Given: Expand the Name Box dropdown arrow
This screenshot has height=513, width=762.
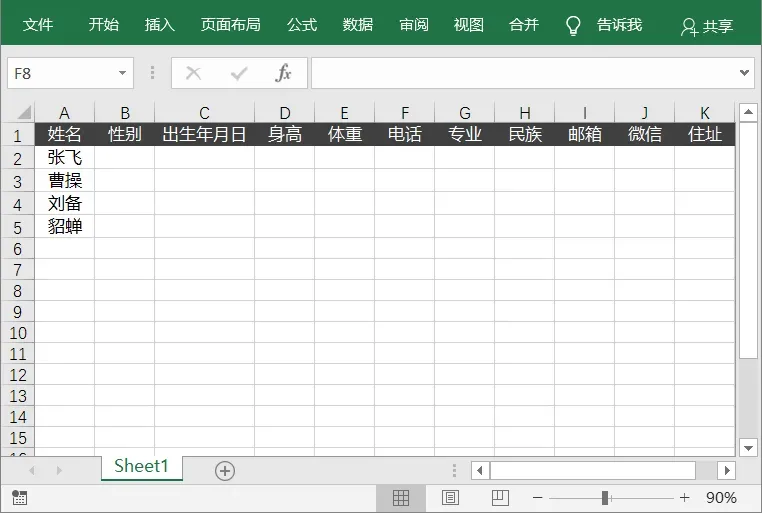Looking at the screenshot, I should [122, 73].
